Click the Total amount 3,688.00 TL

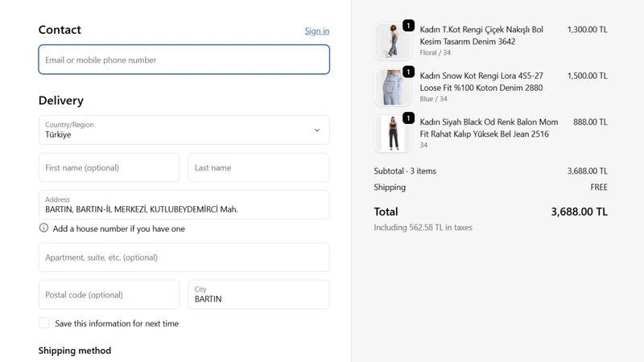click(579, 212)
